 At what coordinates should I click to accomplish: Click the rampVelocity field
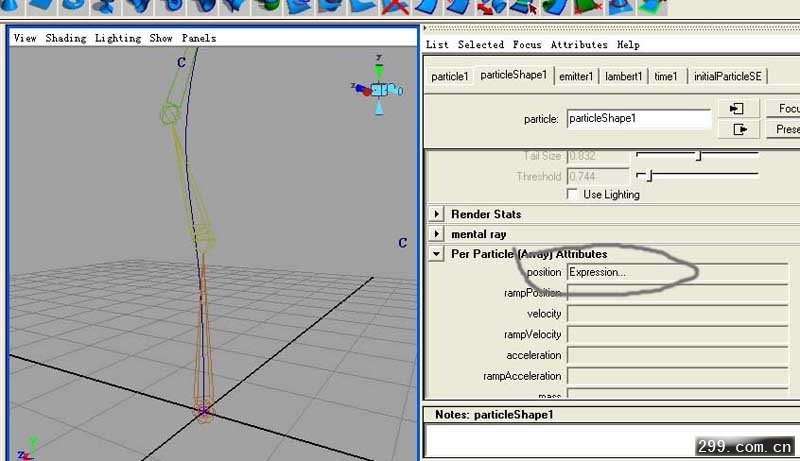tap(678, 335)
